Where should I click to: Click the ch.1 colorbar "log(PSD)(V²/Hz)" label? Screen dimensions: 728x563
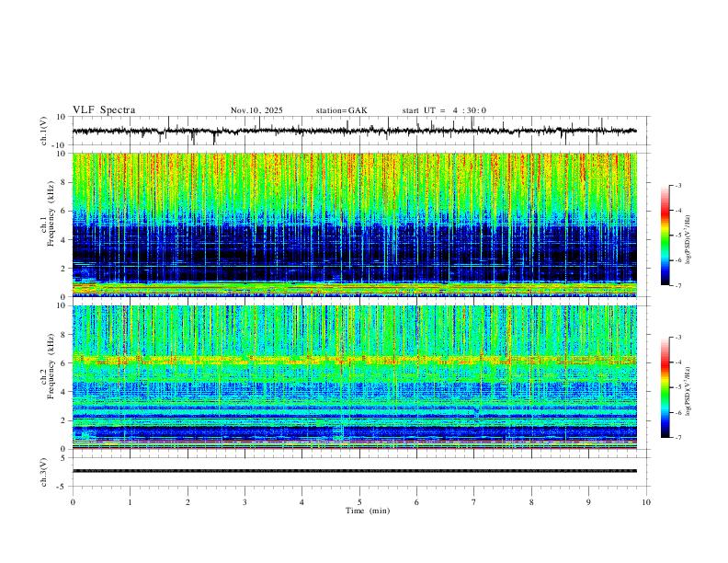(688, 240)
